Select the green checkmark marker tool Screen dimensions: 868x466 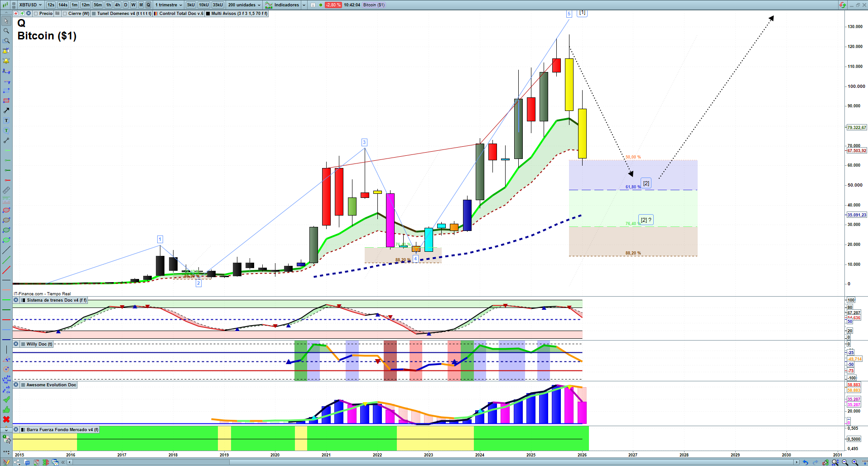(6, 399)
